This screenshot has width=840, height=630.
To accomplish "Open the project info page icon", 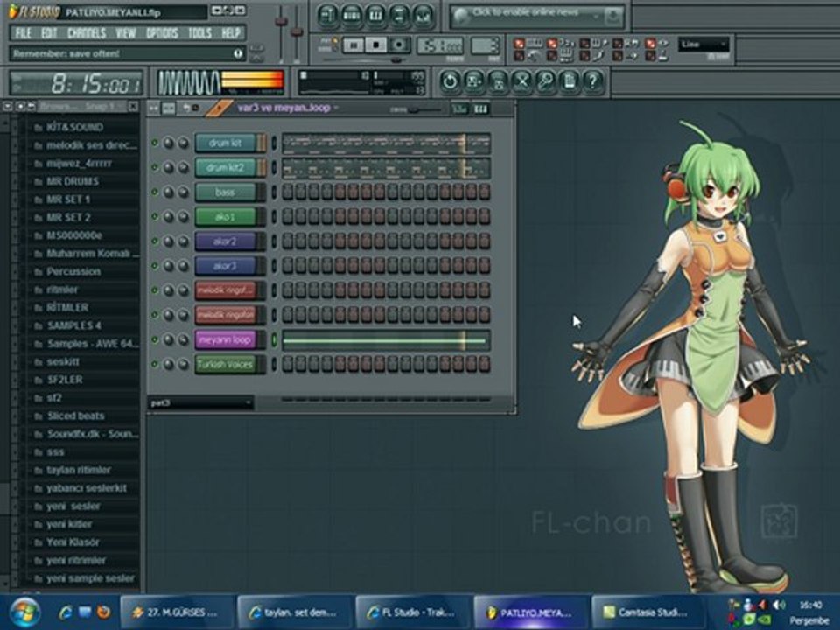I will (x=570, y=81).
